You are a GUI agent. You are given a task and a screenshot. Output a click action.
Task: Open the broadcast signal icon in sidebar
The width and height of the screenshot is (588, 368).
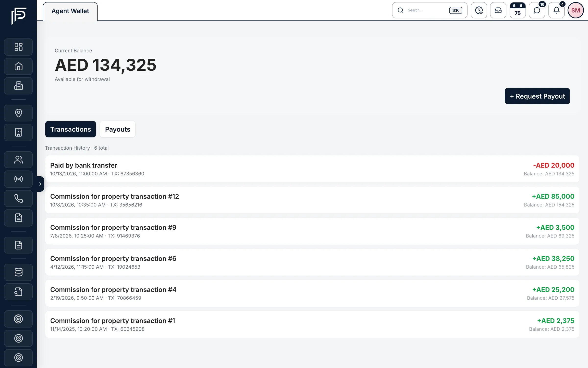[18, 179]
